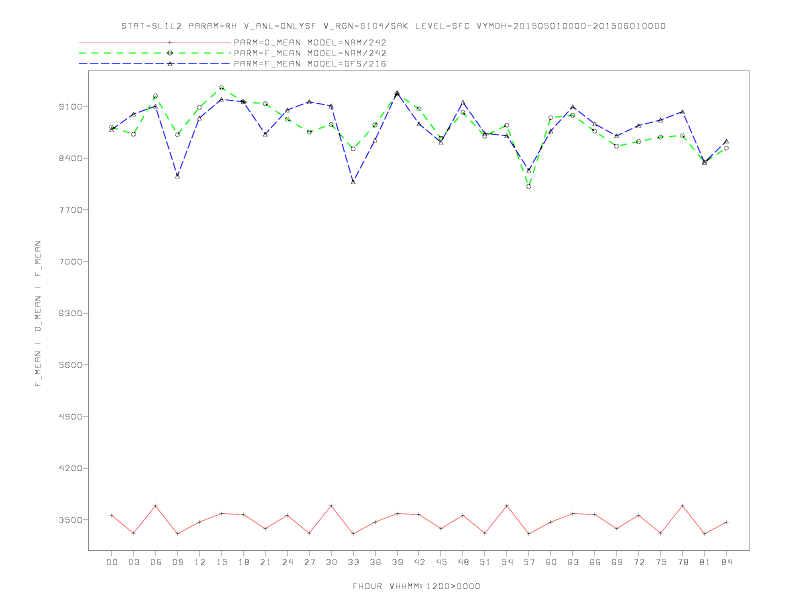Click the vertical y-axis title F_MEAN | O_MEAN | F_MEAN
This screenshot has height=612, width=792.
38,314
